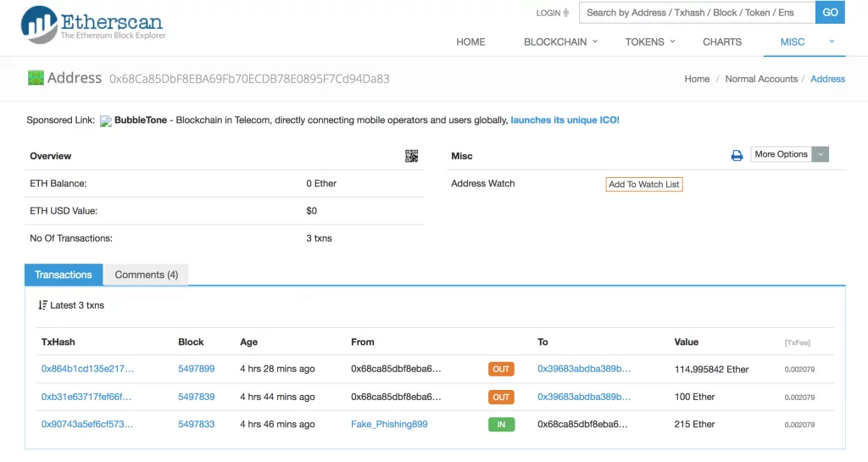Go to the HOME menu item

click(470, 42)
